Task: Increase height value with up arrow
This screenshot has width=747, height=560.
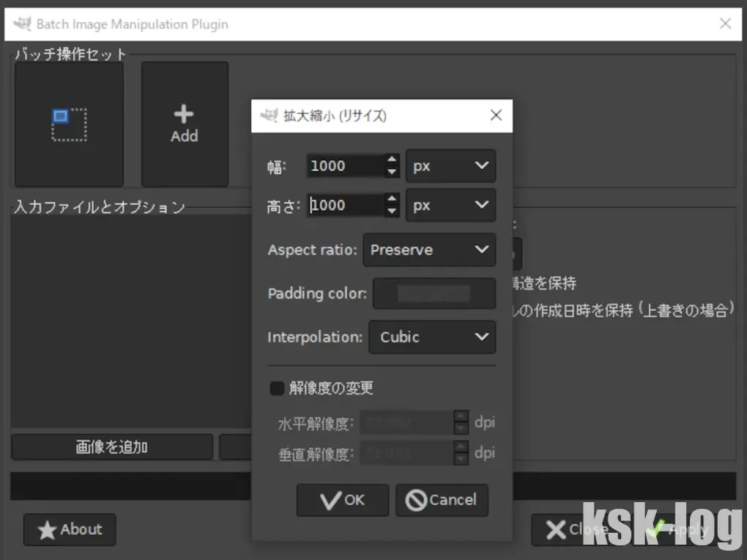Action: (393, 198)
